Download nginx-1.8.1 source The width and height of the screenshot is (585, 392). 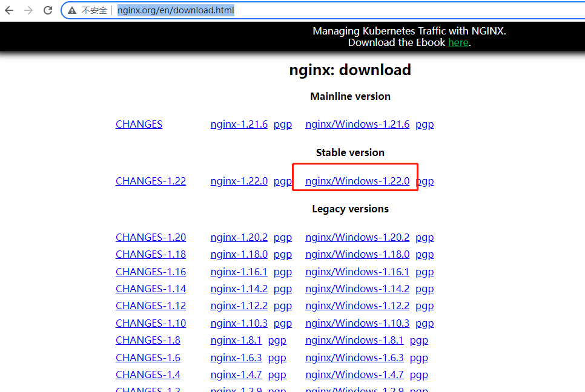[236, 340]
